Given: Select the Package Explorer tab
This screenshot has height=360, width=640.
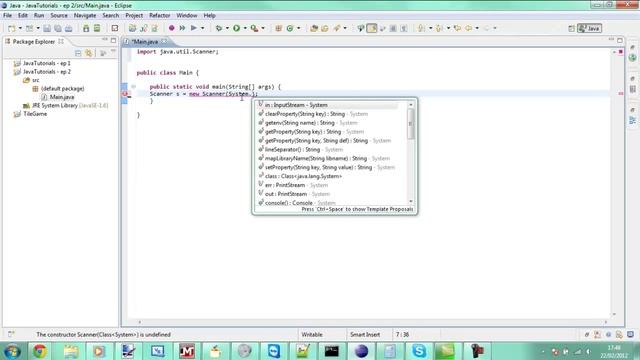Looking at the screenshot, I should click(33, 42).
